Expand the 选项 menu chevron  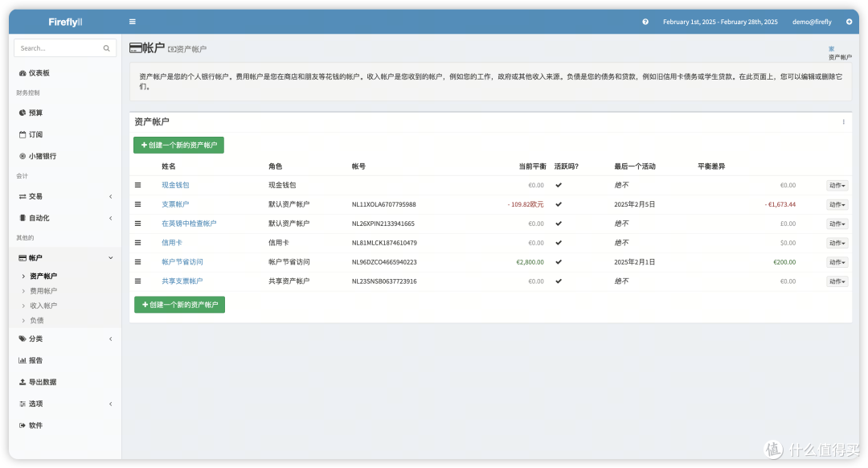(x=111, y=404)
